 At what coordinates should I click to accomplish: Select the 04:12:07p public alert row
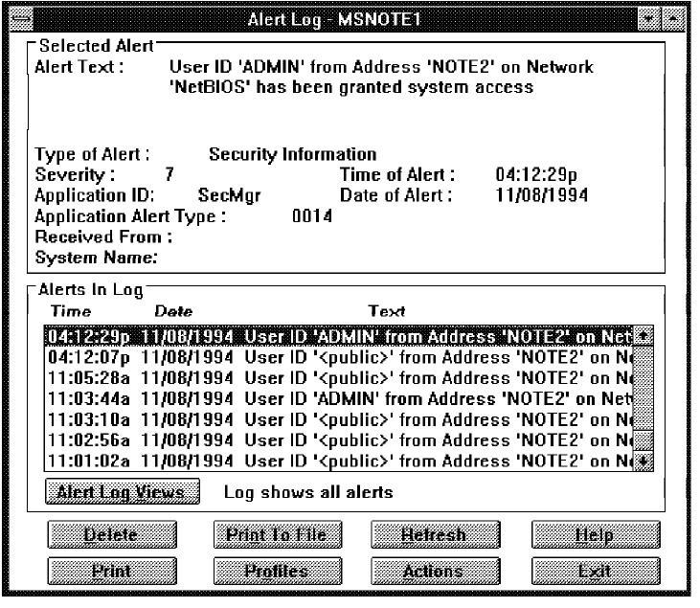tap(339, 357)
